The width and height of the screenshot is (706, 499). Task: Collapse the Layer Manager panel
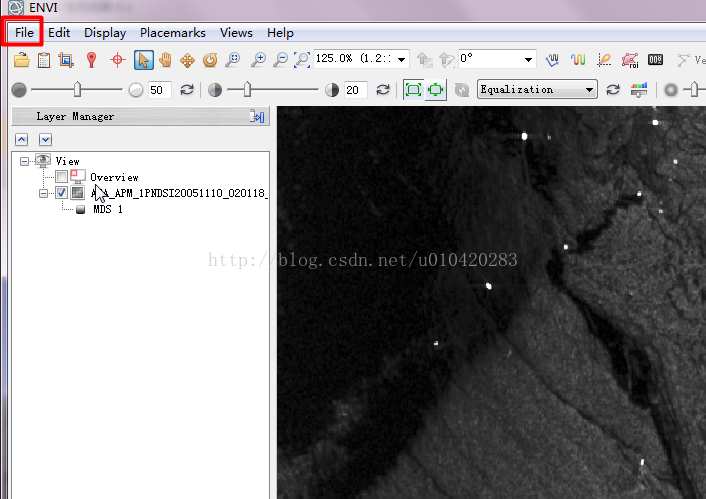[257, 117]
